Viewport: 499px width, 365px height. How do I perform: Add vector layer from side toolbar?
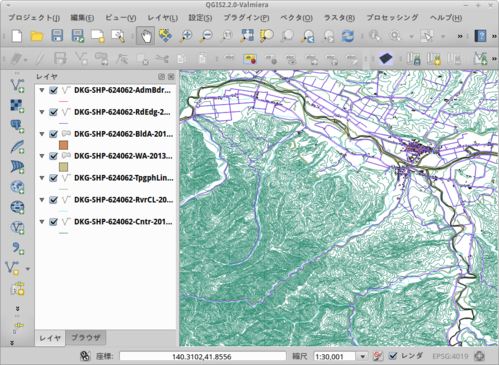point(17,85)
